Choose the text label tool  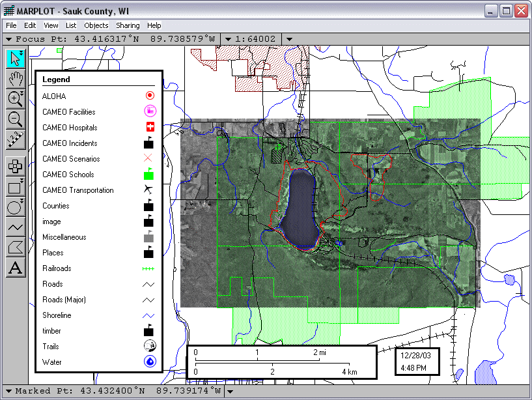click(x=16, y=268)
